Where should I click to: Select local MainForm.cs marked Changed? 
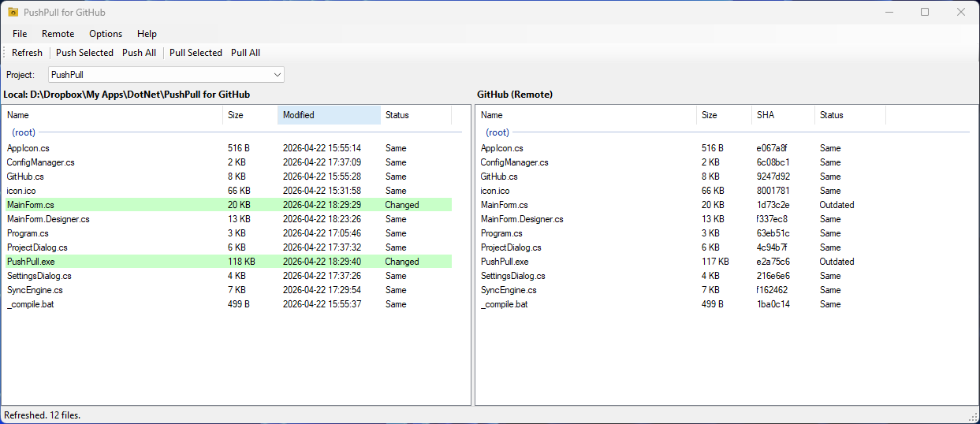pos(31,205)
